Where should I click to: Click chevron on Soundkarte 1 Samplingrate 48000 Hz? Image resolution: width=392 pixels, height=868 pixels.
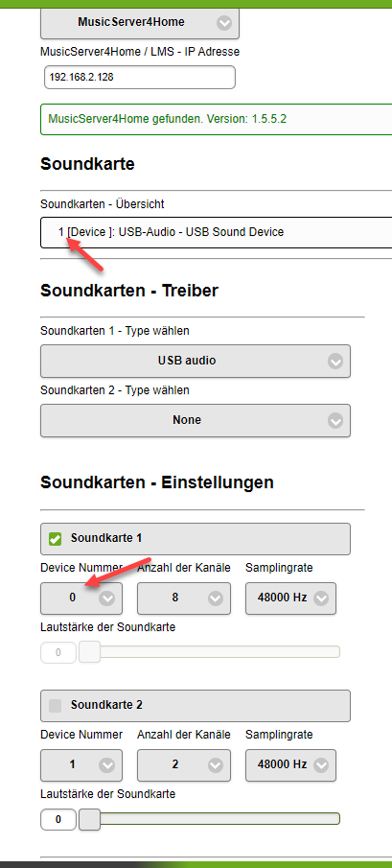pyautogui.click(x=321, y=598)
